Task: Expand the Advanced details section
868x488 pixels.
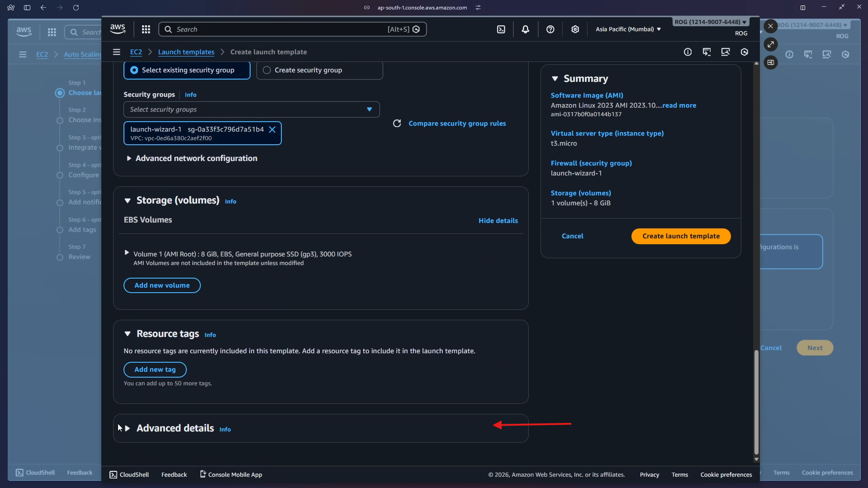Action: 128,428
